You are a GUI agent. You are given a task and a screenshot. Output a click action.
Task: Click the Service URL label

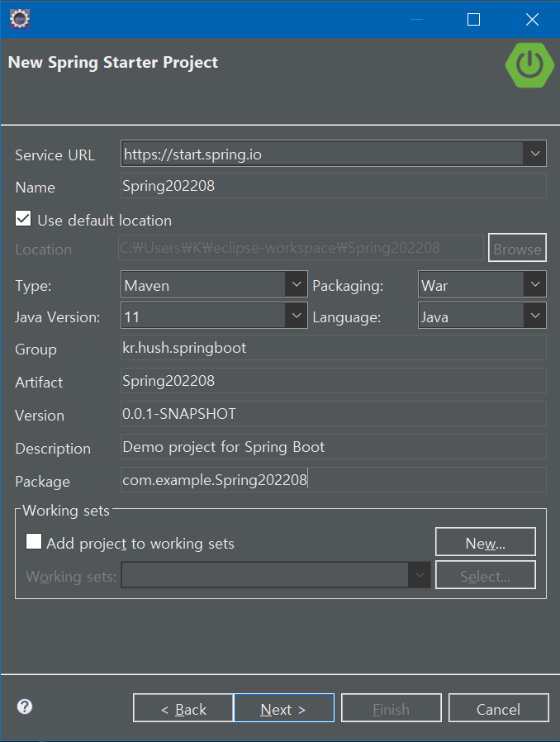click(x=55, y=155)
